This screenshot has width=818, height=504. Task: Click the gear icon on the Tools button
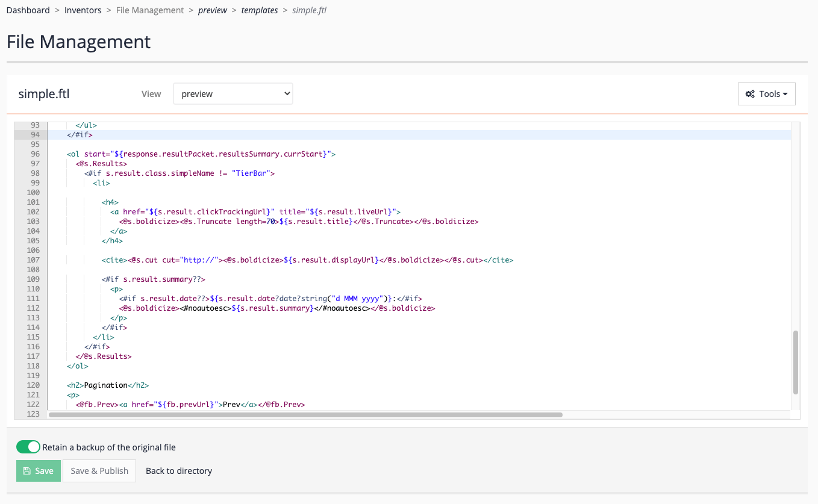[751, 94]
